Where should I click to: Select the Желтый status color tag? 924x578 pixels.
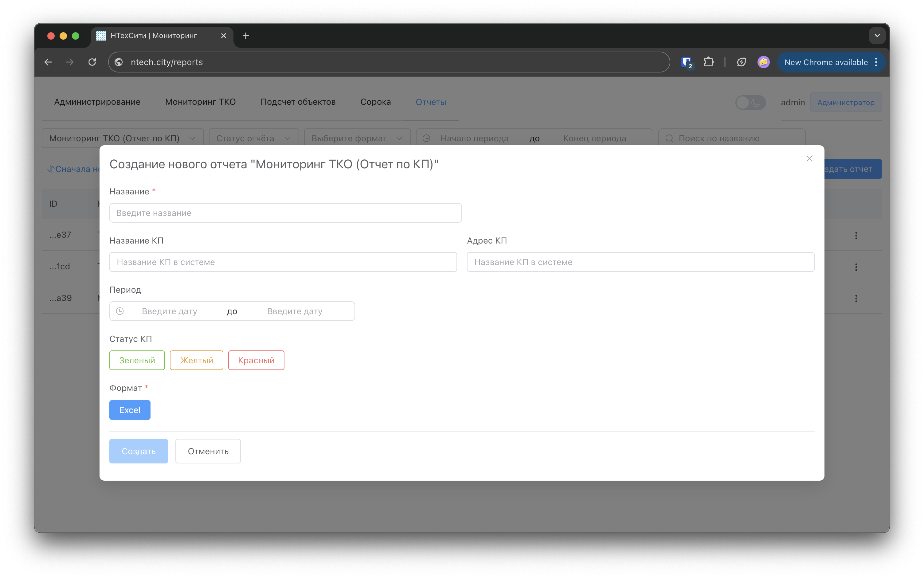[x=197, y=360]
